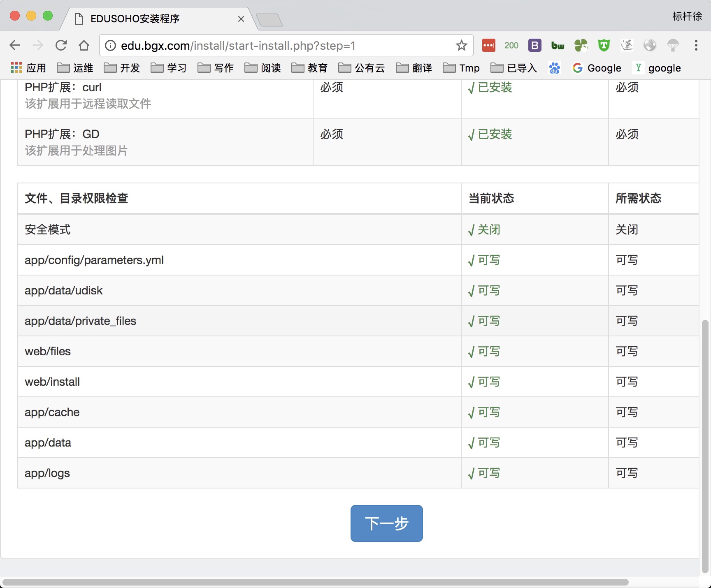This screenshot has width=711, height=588.
Task: Open the Google bookmark
Action: point(597,68)
